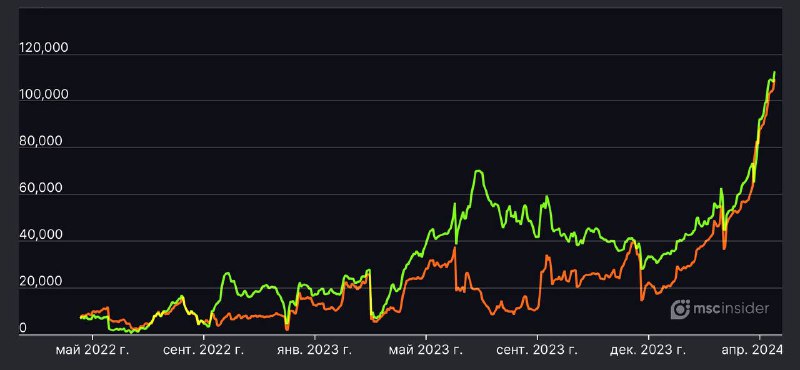Click the 0 y-axis label
The height and width of the screenshot is (370, 800).
pos(22,328)
